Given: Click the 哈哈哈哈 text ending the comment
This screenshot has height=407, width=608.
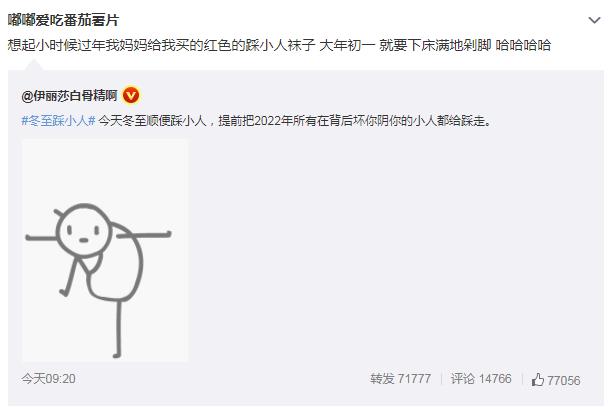Looking at the screenshot, I should pyautogui.click(x=523, y=45).
